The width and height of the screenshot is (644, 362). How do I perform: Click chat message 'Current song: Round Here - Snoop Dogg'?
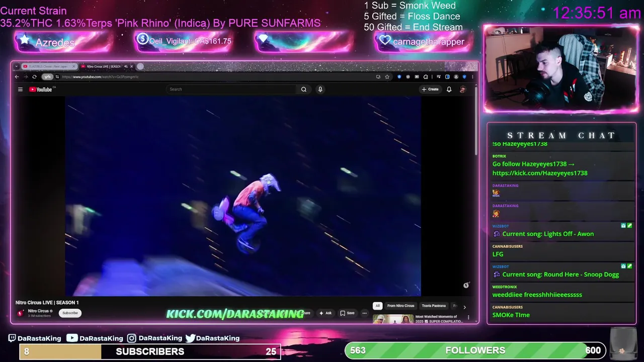(x=560, y=275)
